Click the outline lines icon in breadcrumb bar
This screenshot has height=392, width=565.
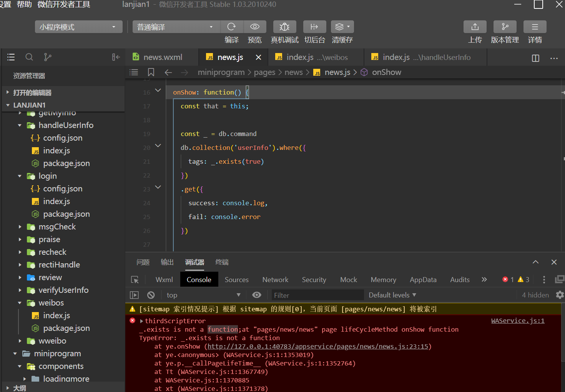coord(134,72)
